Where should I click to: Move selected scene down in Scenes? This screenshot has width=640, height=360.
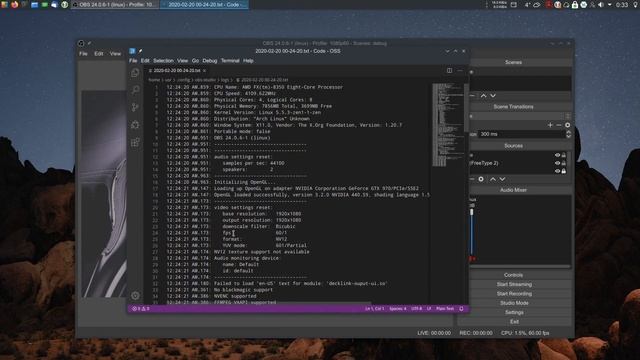coord(493,96)
